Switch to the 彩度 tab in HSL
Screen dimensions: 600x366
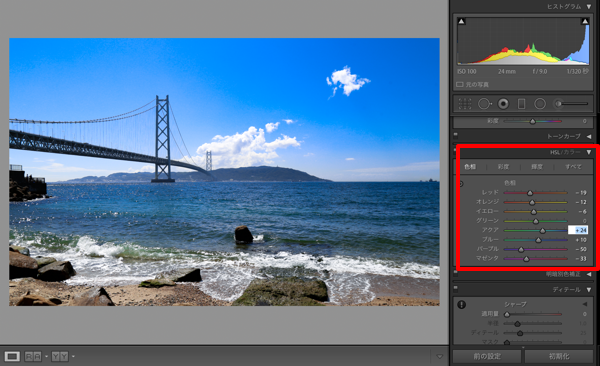coord(503,167)
